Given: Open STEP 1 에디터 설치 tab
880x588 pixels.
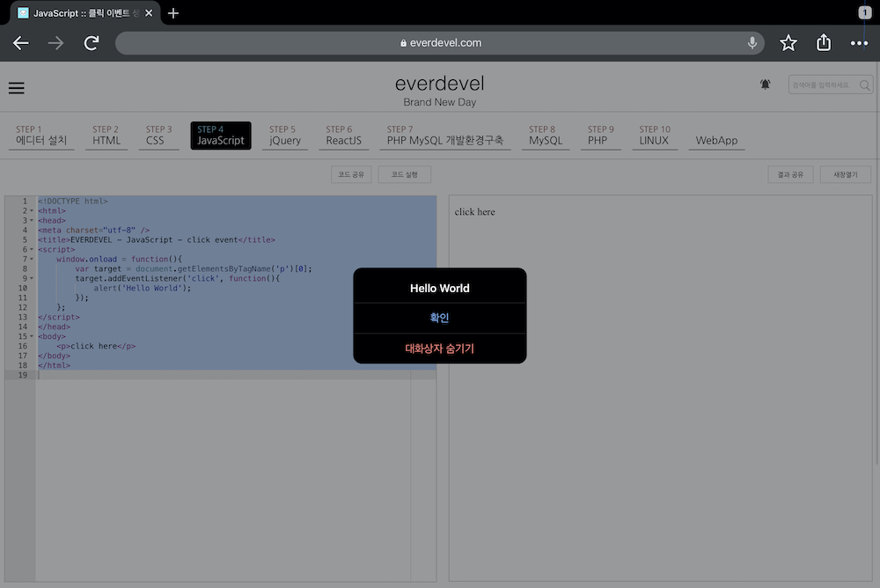Looking at the screenshot, I should coord(41,136).
